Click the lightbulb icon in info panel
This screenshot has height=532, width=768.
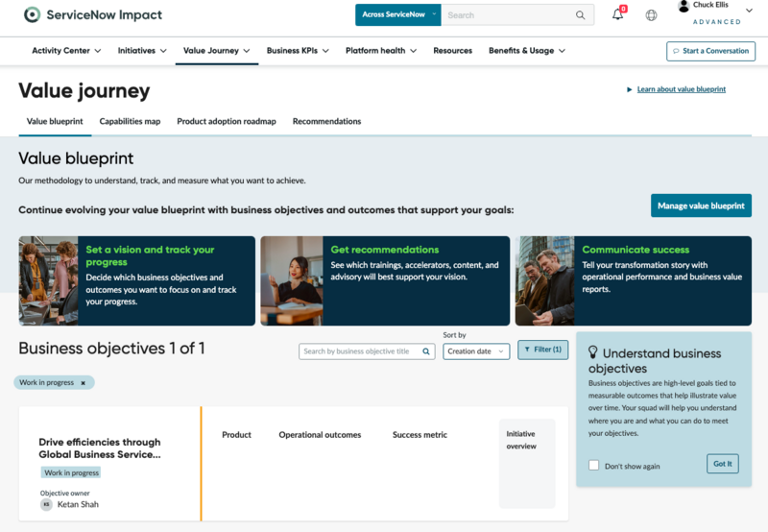pyautogui.click(x=592, y=352)
